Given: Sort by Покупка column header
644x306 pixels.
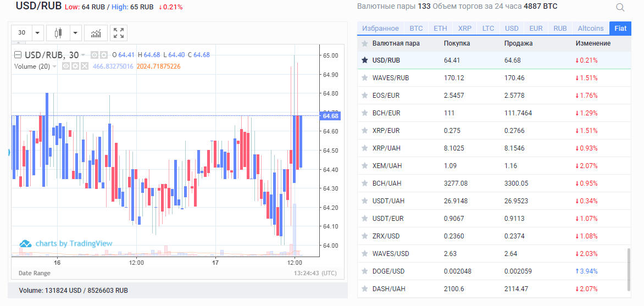Looking at the screenshot, I should [457, 43].
